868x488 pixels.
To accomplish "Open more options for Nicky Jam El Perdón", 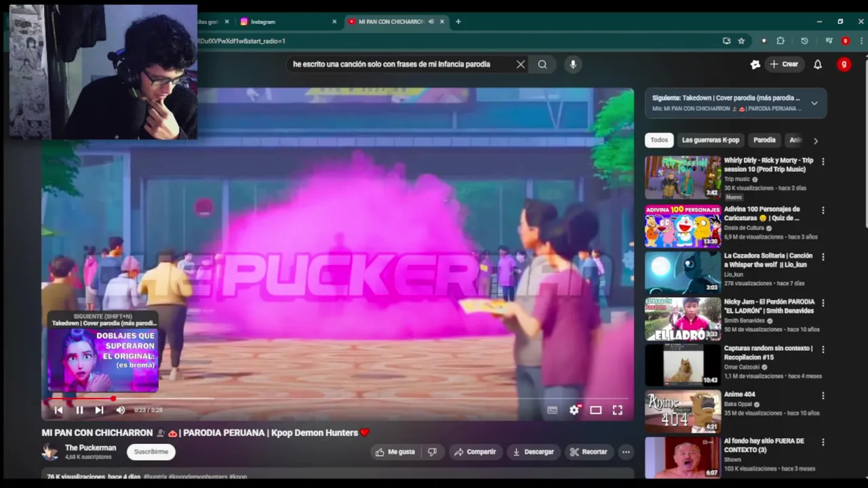I will (x=823, y=303).
